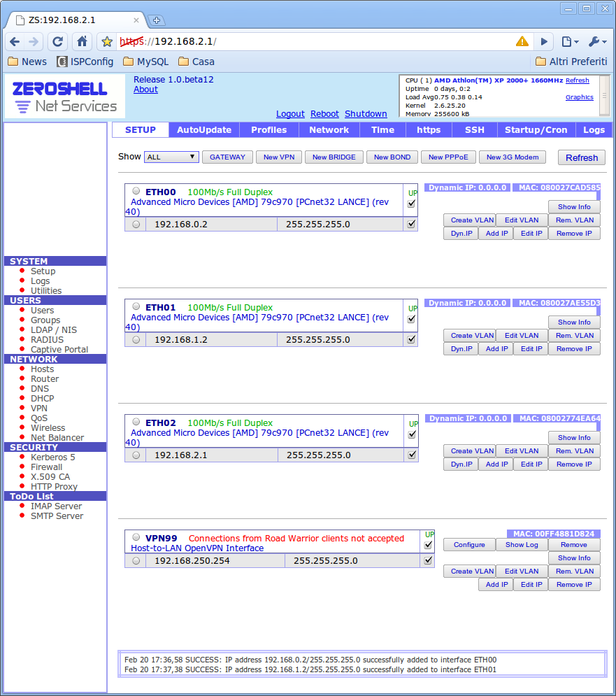Bookmark this page with the star icon
Image resolution: width=616 pixels, height=696 pixels.
[x=107, y=42]
